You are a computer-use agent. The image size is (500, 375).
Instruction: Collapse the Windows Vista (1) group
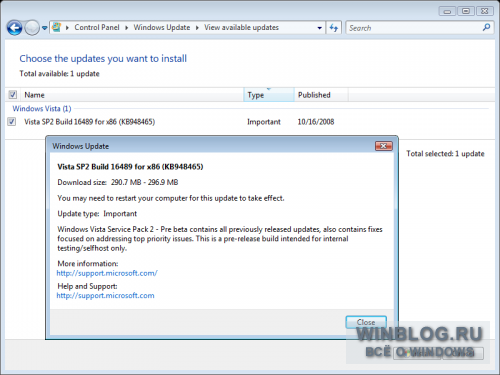point(42,109)
